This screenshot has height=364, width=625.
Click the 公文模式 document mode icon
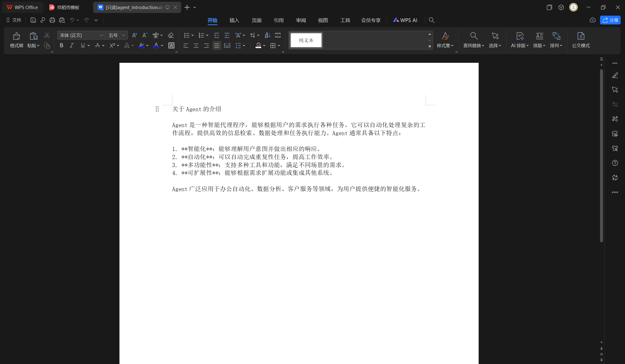pyautogui.click(x=581, y=36)
